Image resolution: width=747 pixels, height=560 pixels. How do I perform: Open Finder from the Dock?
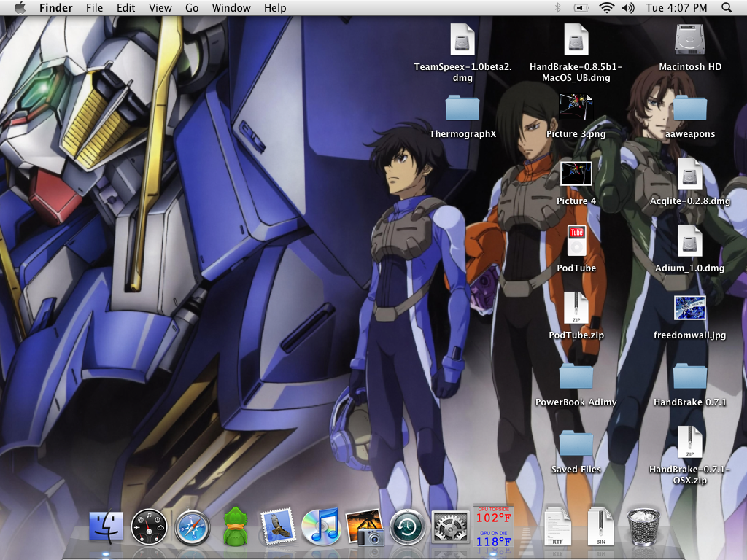[x=106, y=527]
